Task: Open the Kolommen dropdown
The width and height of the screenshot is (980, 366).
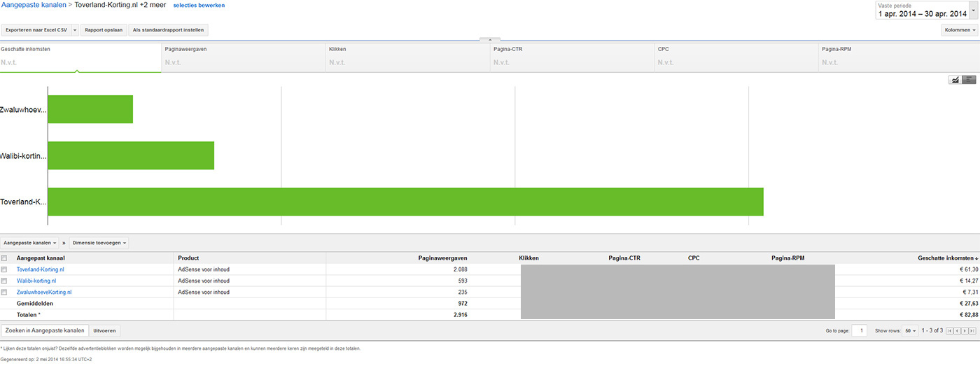Action: [x=959, y=30]
